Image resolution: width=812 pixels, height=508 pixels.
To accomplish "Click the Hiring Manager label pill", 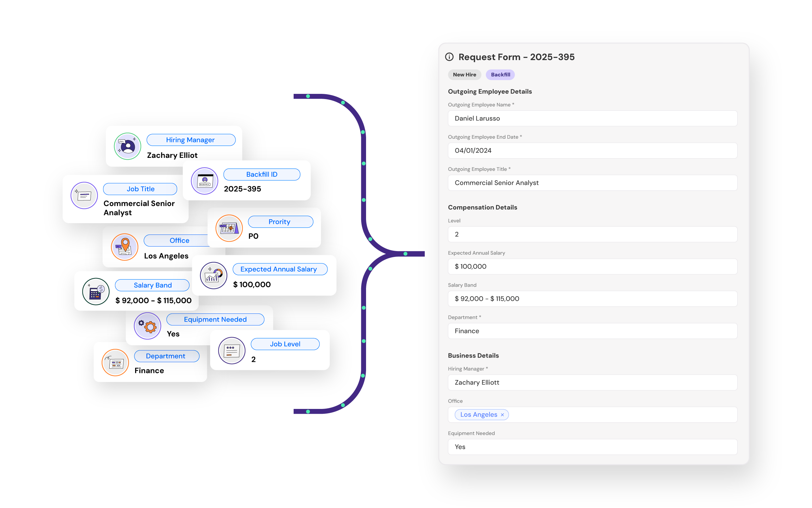I will [191, 140].
